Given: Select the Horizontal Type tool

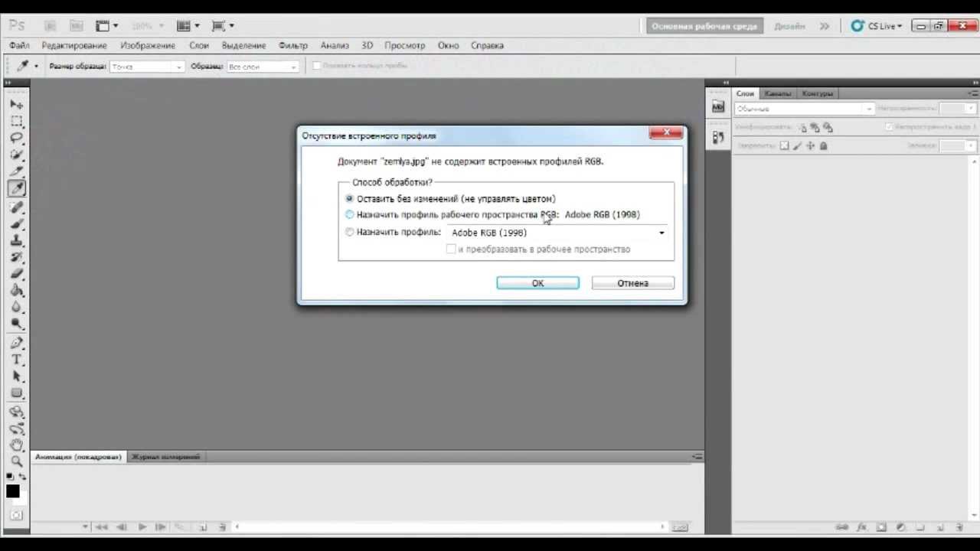Looking at the screenshot, I should pyautogui.click(x=16, y=360).
